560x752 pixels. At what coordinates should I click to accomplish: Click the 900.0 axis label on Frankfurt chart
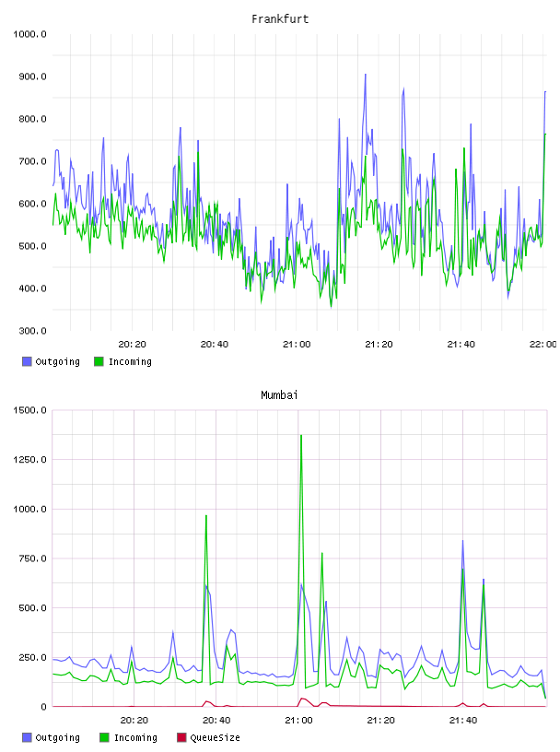coord(32,76)
